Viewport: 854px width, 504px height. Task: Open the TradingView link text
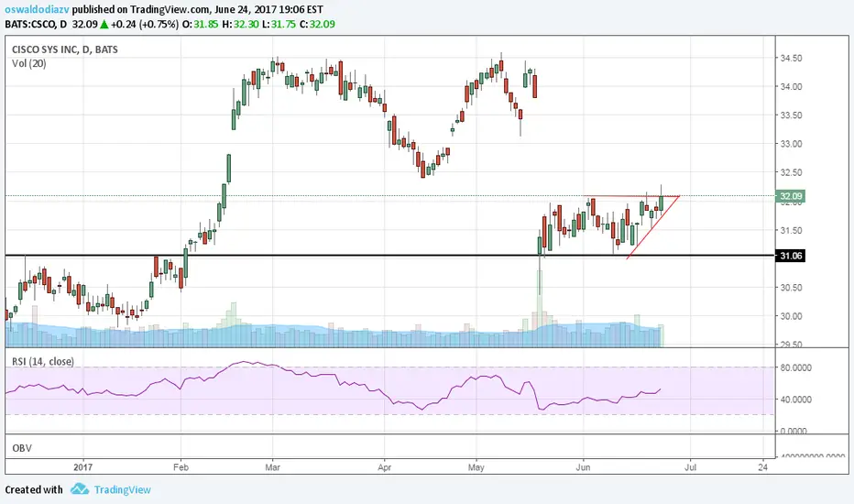[x=123, y=490]
